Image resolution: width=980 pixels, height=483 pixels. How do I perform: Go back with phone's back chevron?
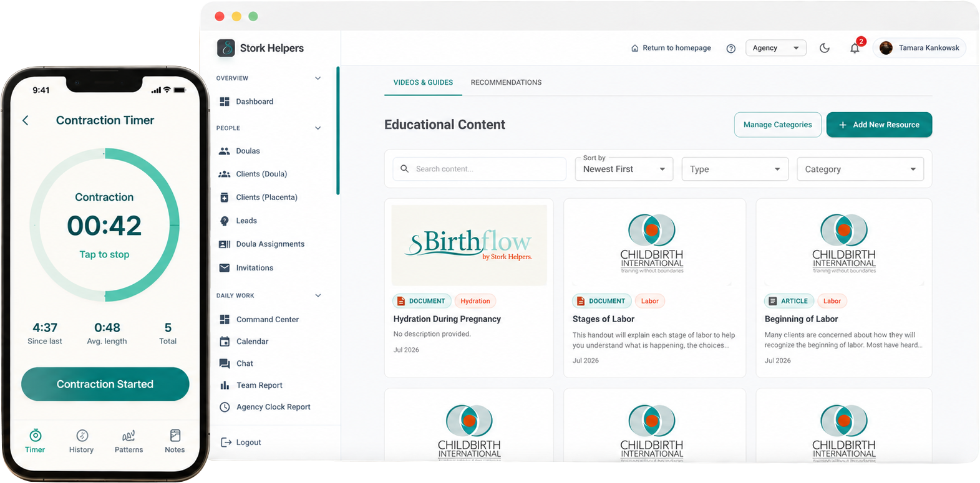pyautogui.click(x=26, y=120)
